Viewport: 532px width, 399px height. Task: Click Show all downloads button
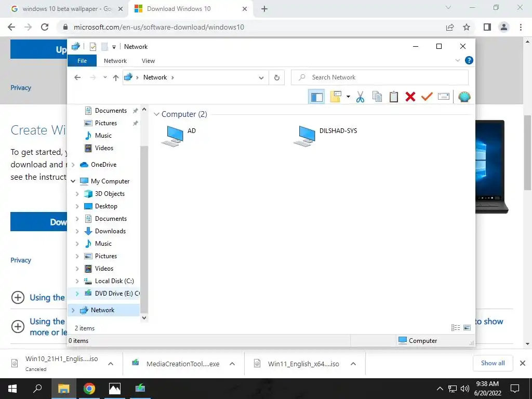point(493,363)
